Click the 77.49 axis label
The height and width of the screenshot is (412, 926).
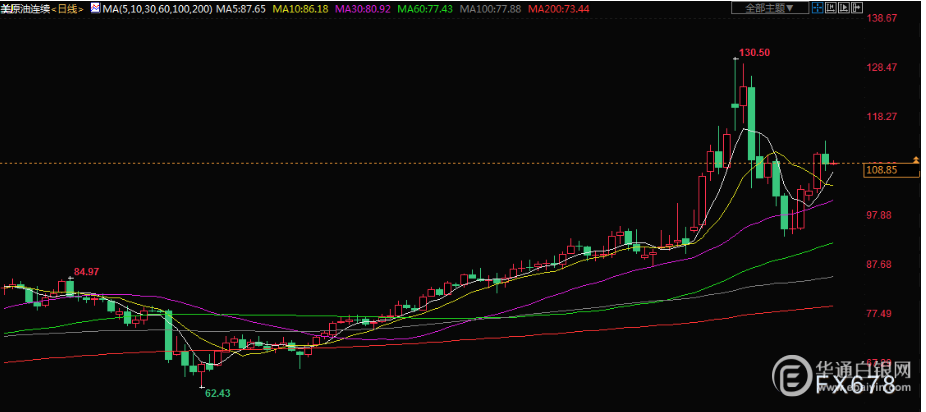pos(879,313)
